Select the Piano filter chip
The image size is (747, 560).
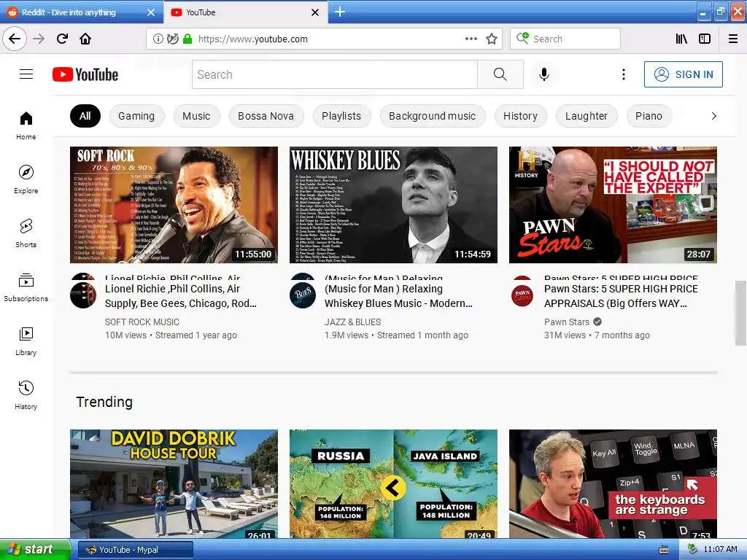tap(649, 116)
